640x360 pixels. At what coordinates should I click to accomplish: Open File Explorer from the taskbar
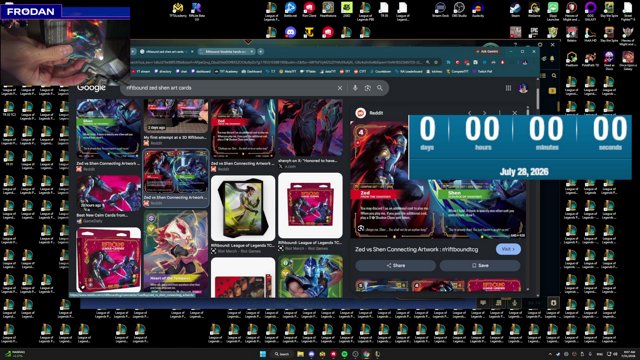pyautogui.click(x=300, y=354)
